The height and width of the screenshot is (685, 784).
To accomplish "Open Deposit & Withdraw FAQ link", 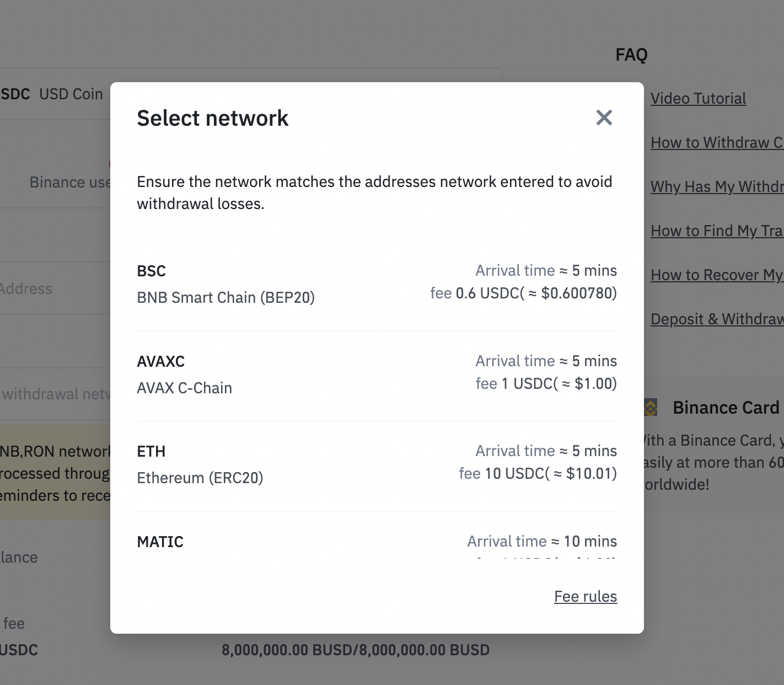I will coord(717,319).
